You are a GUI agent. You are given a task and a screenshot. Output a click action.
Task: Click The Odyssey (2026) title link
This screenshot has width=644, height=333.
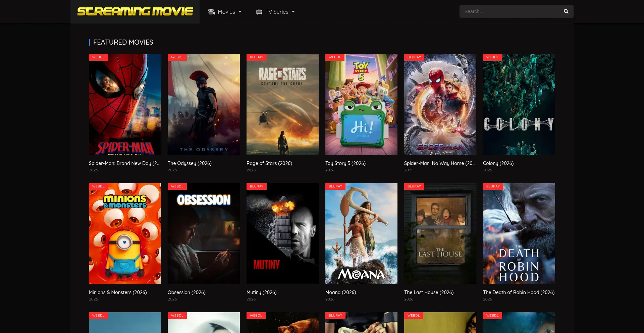click(190, 163)
